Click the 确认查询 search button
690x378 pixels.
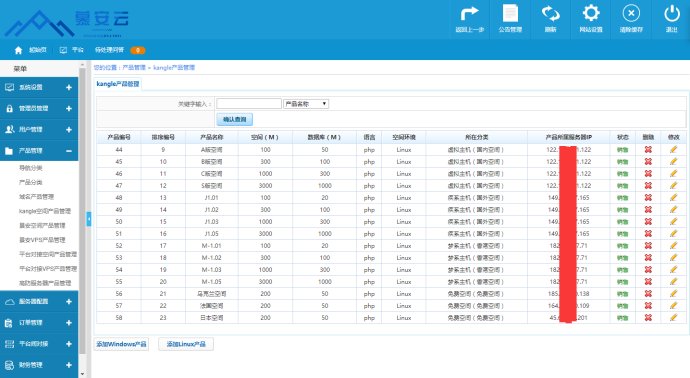pyautogui.click(x=235, y=119)
